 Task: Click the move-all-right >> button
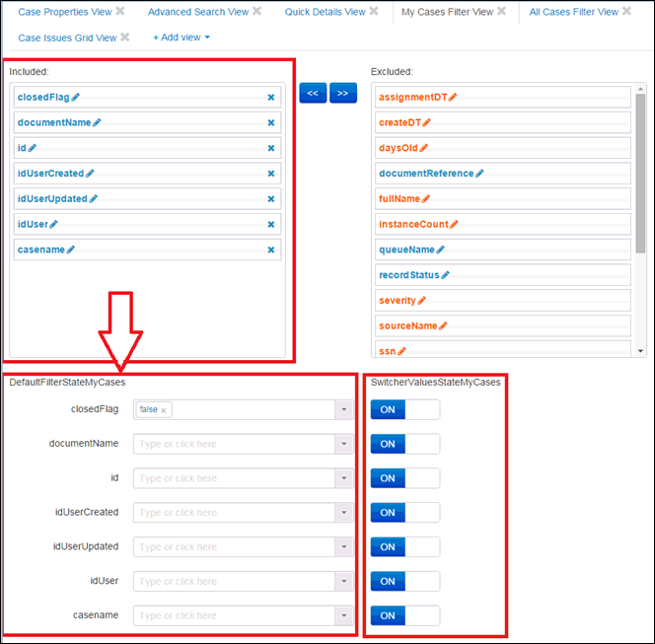tap(343, 93)
